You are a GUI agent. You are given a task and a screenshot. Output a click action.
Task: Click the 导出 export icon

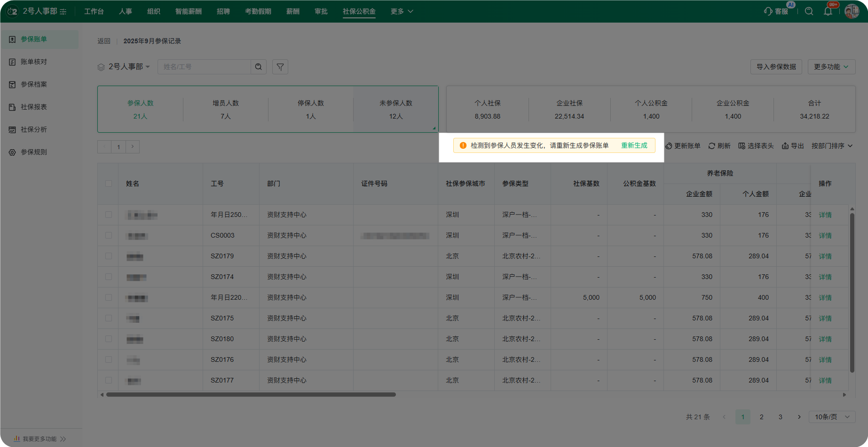coord(785,146)
